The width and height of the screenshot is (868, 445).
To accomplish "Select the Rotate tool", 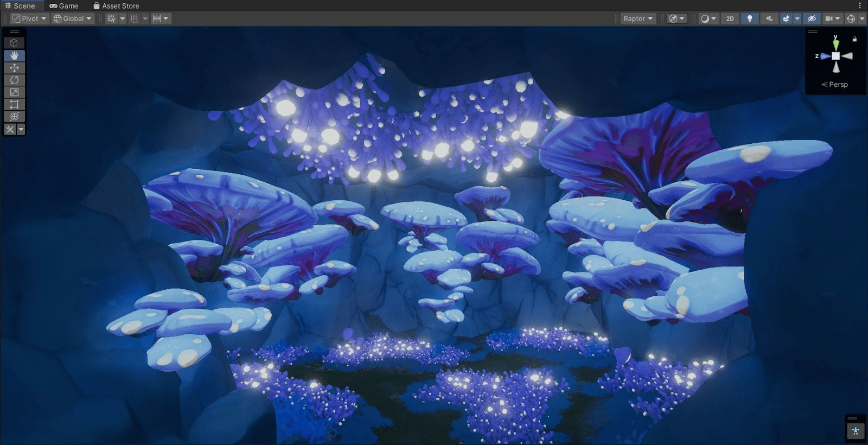I will [x=14, y=80].
